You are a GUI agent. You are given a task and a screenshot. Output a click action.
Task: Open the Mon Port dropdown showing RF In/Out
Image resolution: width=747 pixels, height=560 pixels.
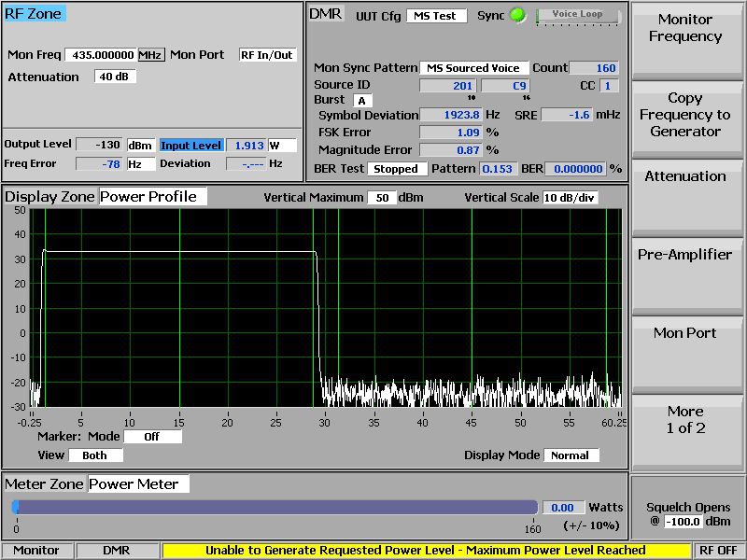267,55
